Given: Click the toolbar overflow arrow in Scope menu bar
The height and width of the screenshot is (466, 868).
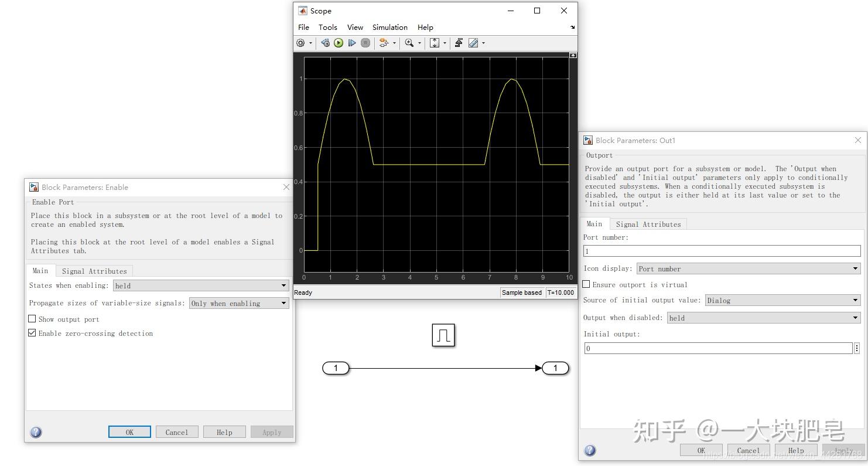Looking at the screenshot, I should click(572, 27).
